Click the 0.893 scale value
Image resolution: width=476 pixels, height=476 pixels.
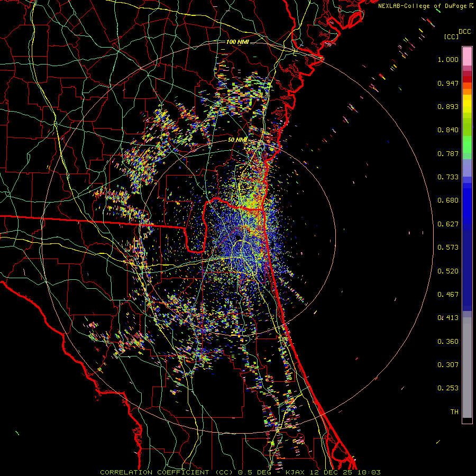(x=448, y=106)
